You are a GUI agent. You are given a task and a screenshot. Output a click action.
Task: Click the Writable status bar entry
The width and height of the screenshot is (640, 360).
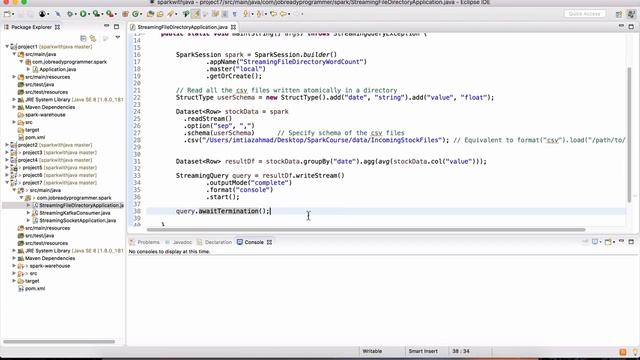coord(372,351)
